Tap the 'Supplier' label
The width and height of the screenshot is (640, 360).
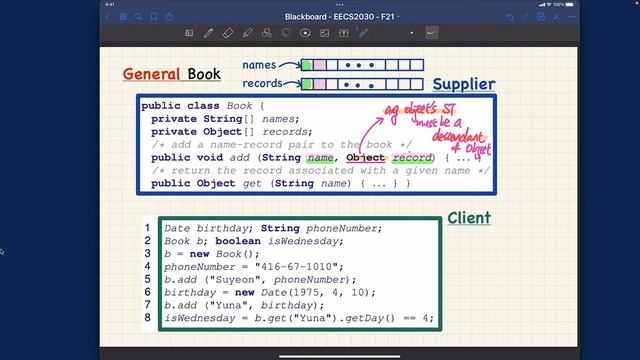point(464,84)
